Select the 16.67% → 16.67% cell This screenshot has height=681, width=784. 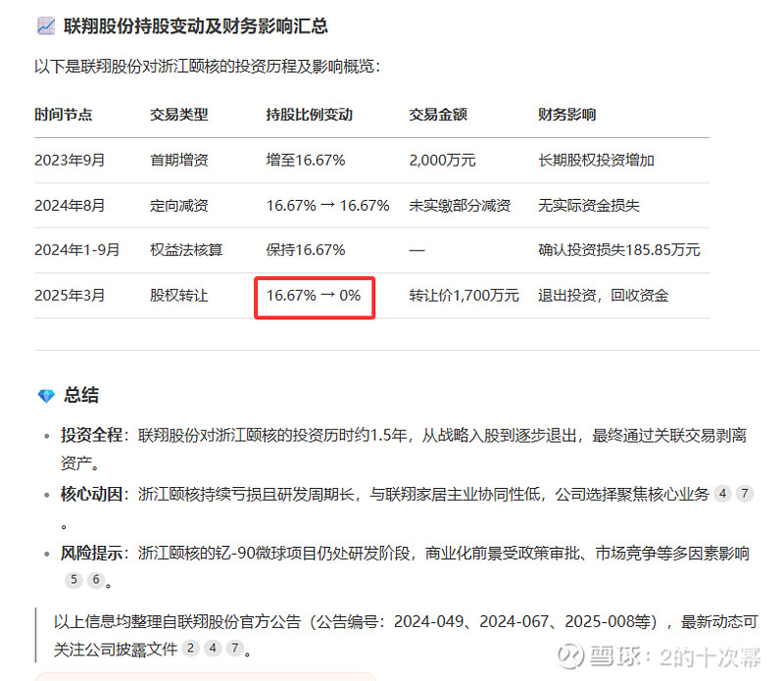(x=327, y=206)
